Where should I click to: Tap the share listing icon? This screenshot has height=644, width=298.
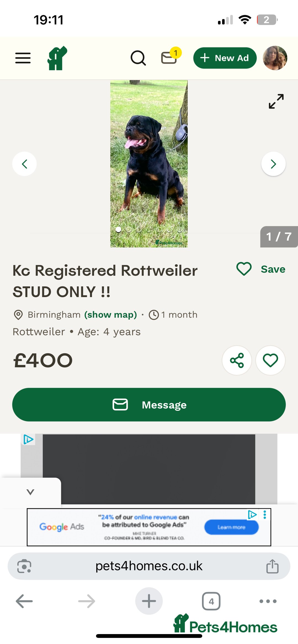(237, 360)
